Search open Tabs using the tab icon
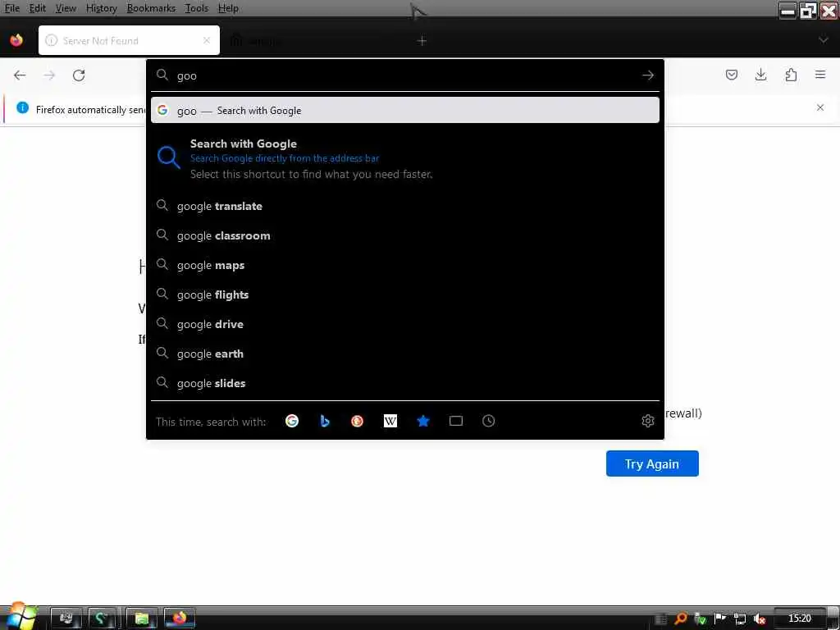This screenshot has width=840, height=630. click(x=456, y=421)
